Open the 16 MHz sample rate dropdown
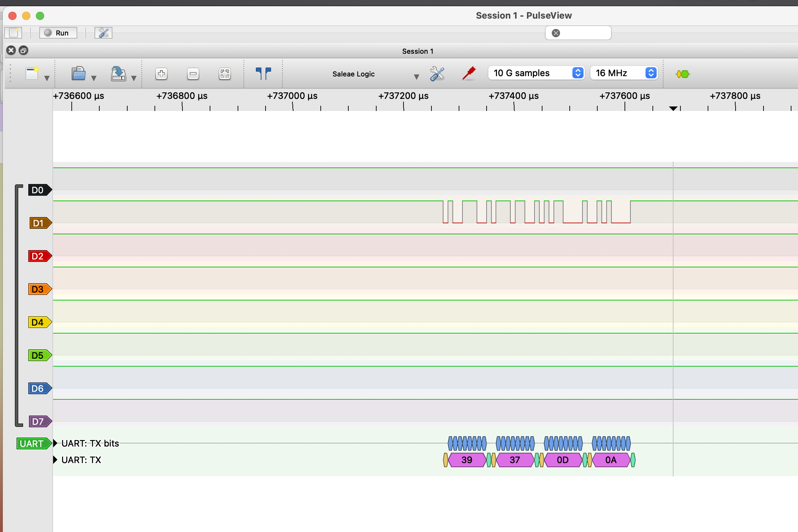The image size is (798, 532). (x=624, y=73)
